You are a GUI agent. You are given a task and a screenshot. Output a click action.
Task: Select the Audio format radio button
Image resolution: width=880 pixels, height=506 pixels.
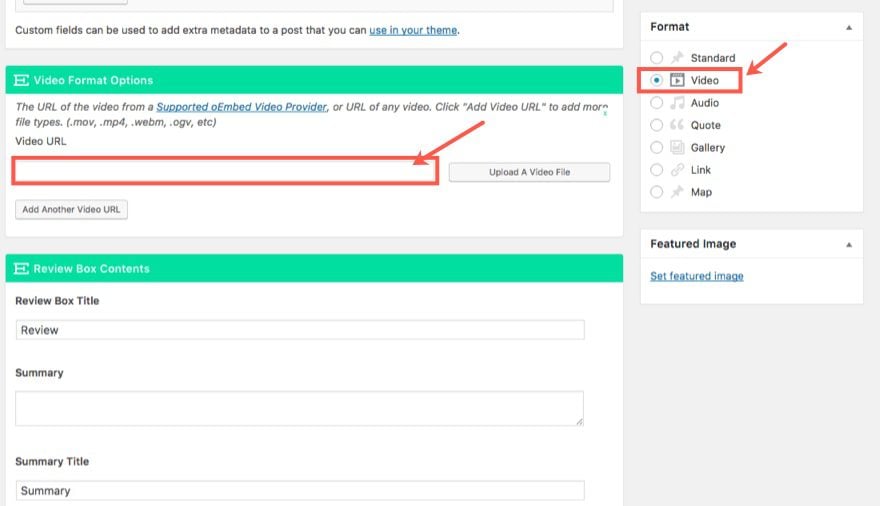click(x=656, y=103)
